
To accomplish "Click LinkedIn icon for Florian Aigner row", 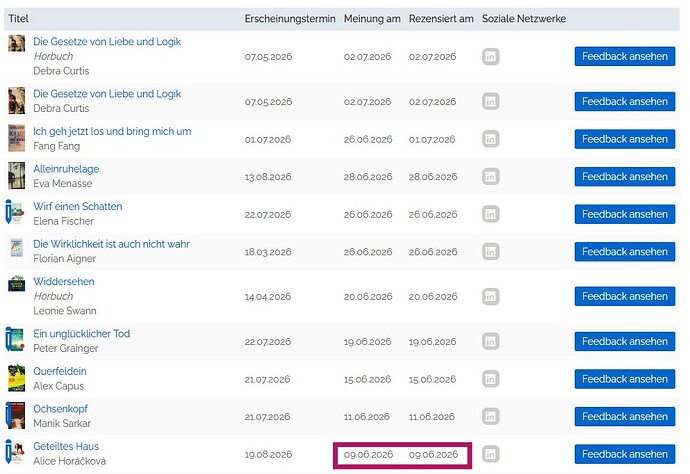I will coord(490,252).
